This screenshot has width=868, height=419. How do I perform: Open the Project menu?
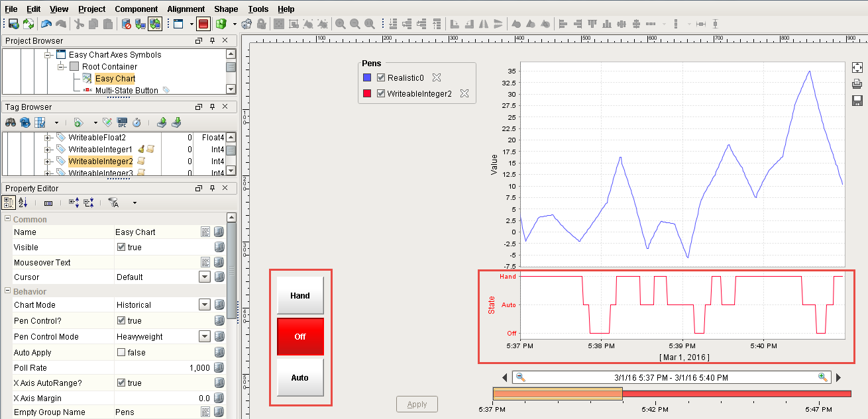coord(91,9)
